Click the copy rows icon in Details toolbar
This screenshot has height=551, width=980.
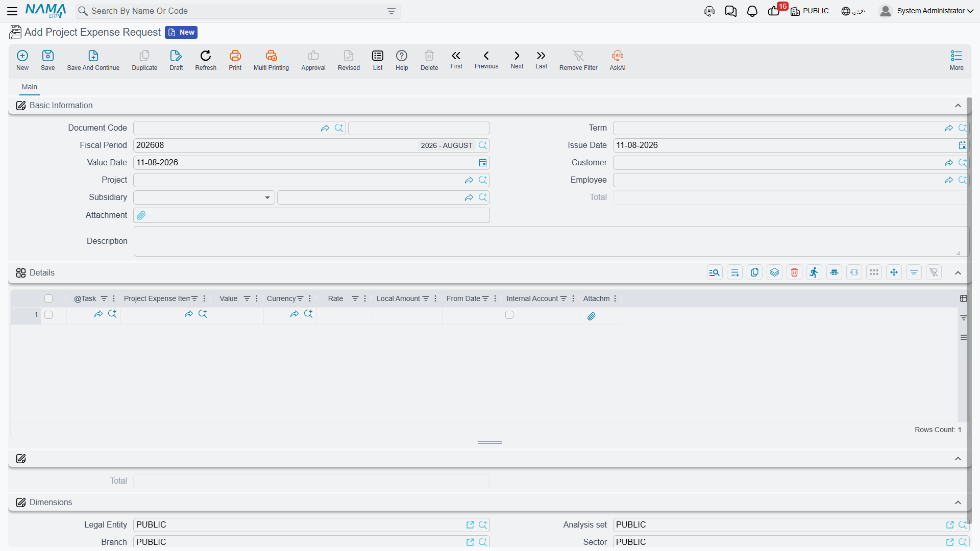[x=754, y=272]
